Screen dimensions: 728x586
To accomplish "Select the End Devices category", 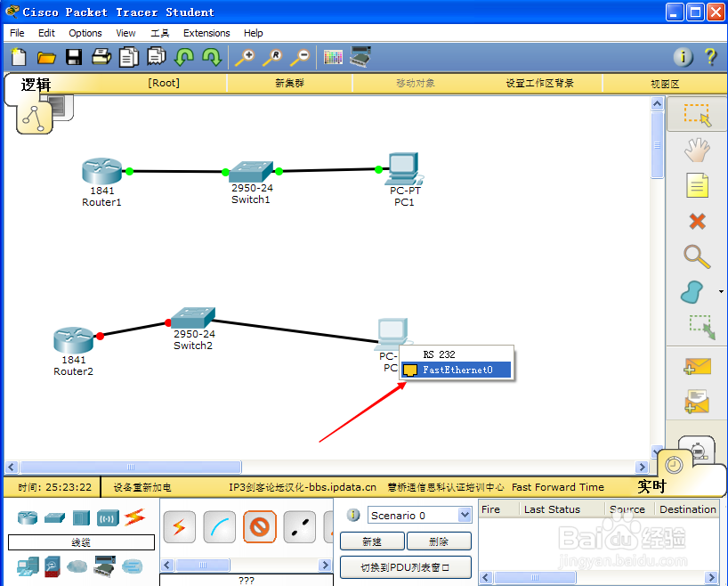I will (28, 567).
